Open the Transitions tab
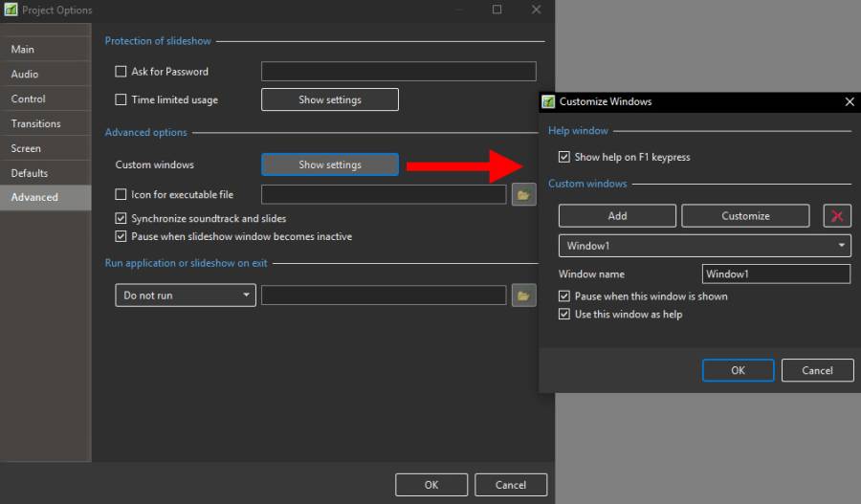This screenshot has height=504, width=861. click(35, 124)
